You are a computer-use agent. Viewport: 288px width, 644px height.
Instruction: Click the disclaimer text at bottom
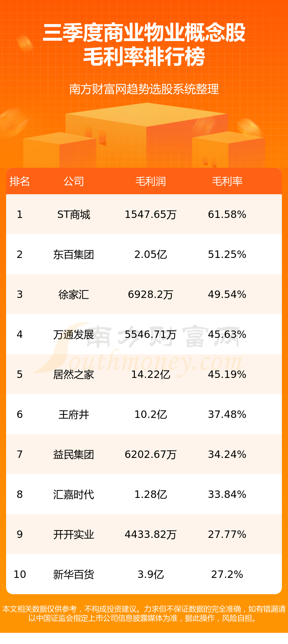[144, 613]
